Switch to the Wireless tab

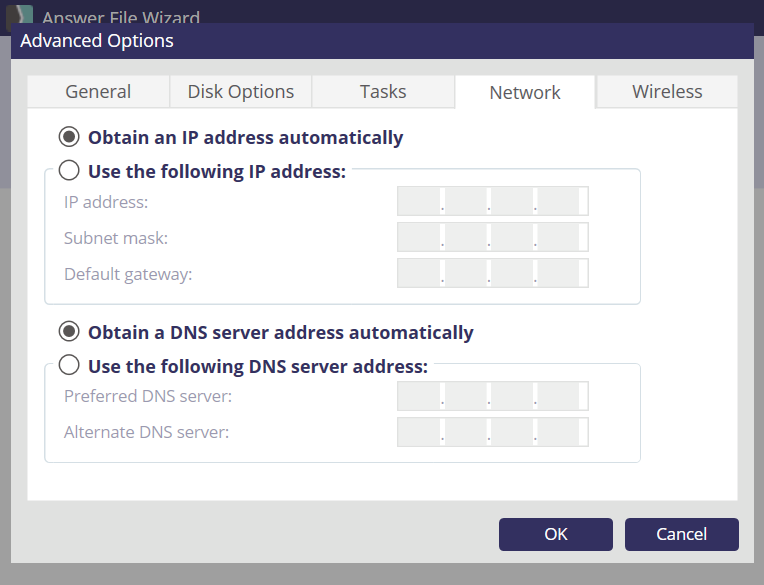[x=667, y=92]
